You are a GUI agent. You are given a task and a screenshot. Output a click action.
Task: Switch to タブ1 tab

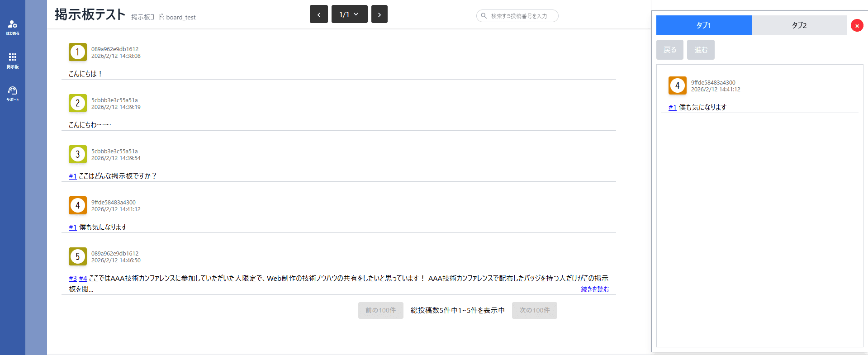click(703, 25)
